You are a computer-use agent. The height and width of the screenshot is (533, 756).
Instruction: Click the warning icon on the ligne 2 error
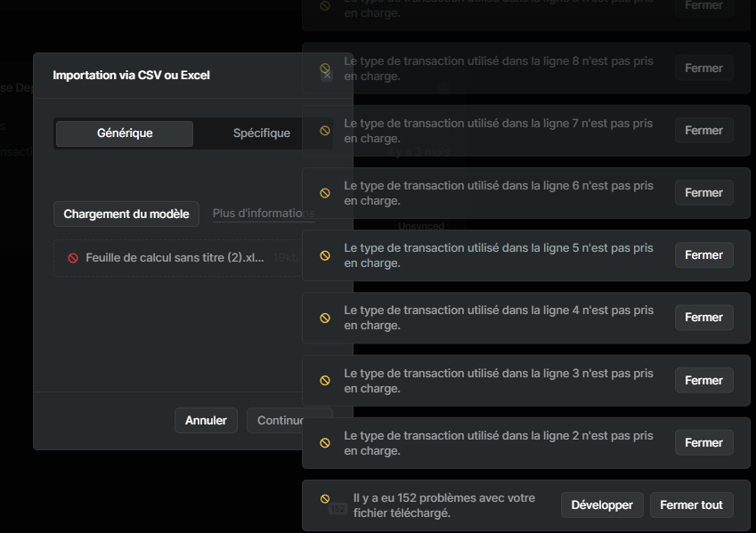coord(325,442)
